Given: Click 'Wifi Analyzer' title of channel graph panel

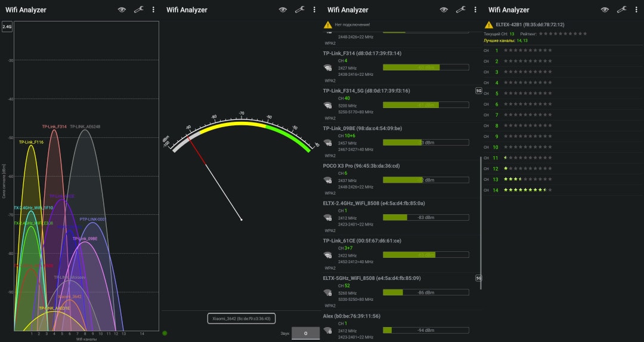Looking at the screenshot, I should pos(26,10).
